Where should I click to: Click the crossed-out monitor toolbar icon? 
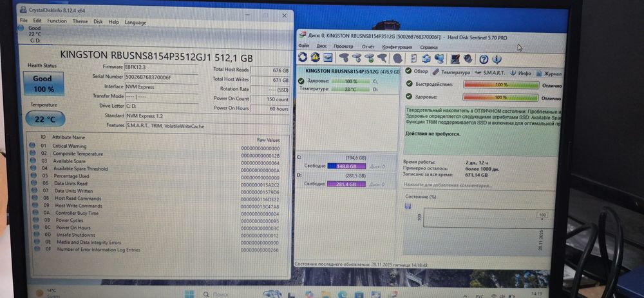pos(455,59)
